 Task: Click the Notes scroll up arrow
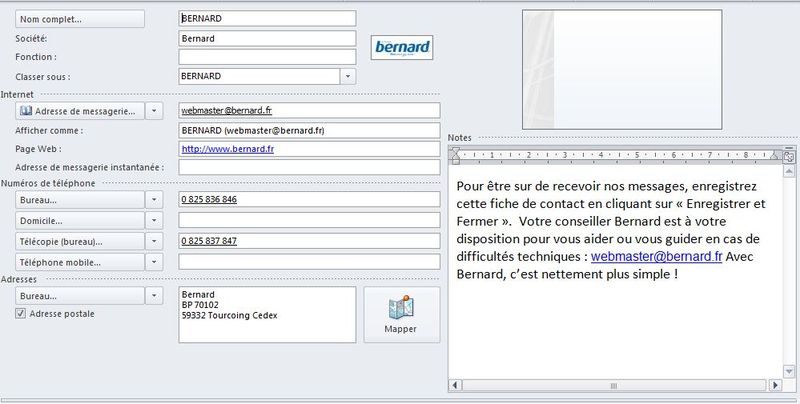789,171
